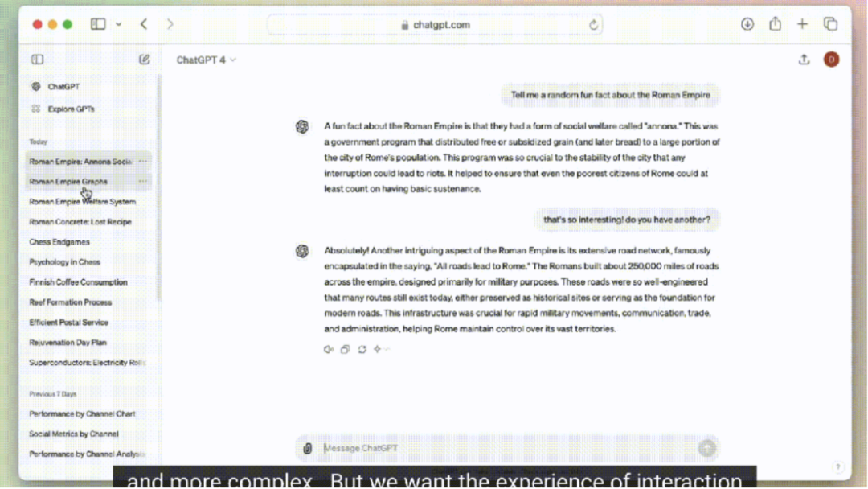Open Safari sidebar options chevron
The height and width of the screenshot is (489, 868).
118,24
